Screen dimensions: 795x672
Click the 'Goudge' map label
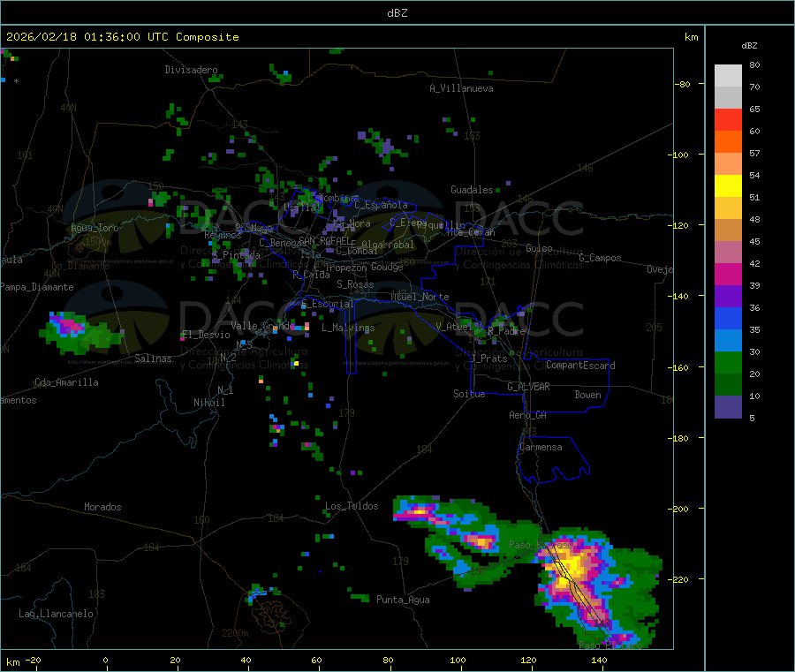387,267
